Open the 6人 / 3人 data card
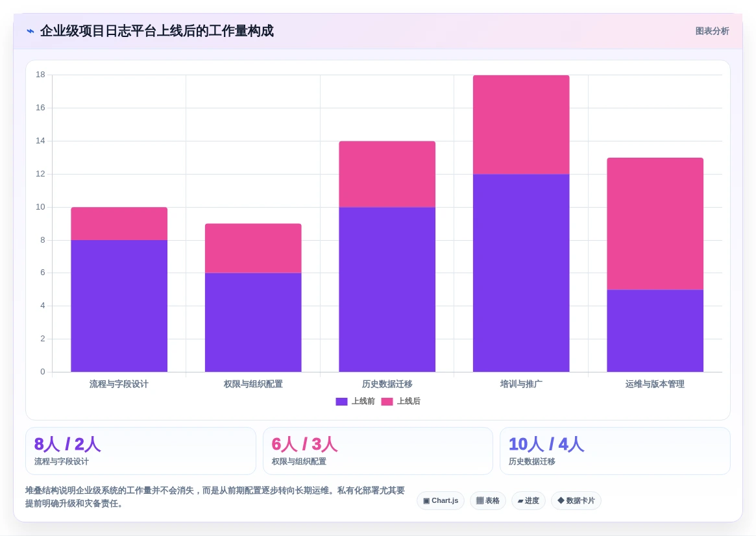Screen dimensions: 756x536 (x=378, y=451)
